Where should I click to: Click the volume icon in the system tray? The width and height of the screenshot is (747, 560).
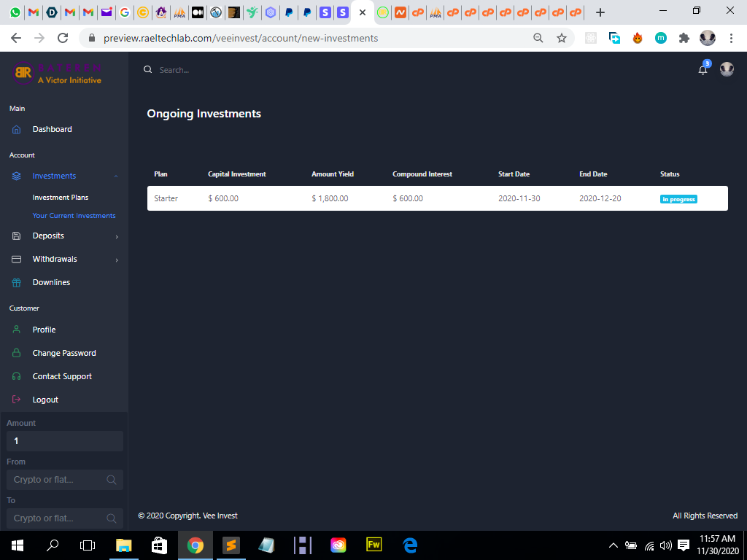[x=665, y=545]
